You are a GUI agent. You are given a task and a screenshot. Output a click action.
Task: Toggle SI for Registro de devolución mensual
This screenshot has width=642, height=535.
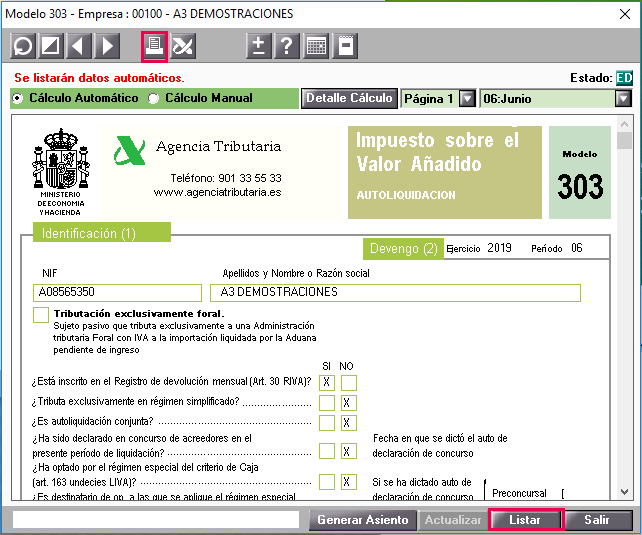point(327,383)
